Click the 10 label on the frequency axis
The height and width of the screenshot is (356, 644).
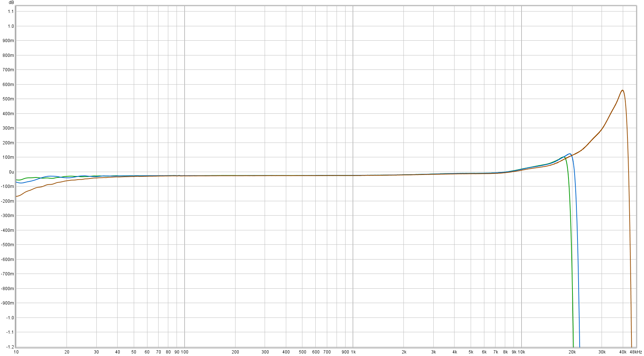pyautogui.click(x=16, y=352)
